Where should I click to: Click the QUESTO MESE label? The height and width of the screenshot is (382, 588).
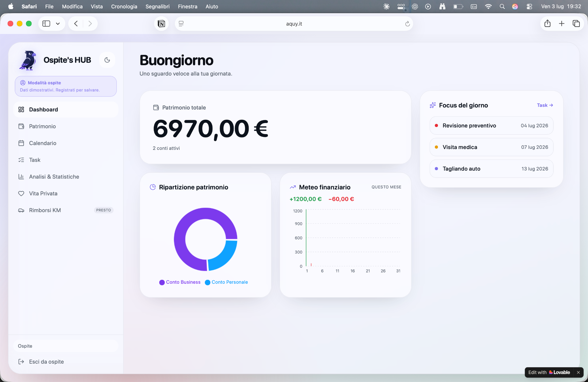(x=386, y=187)
